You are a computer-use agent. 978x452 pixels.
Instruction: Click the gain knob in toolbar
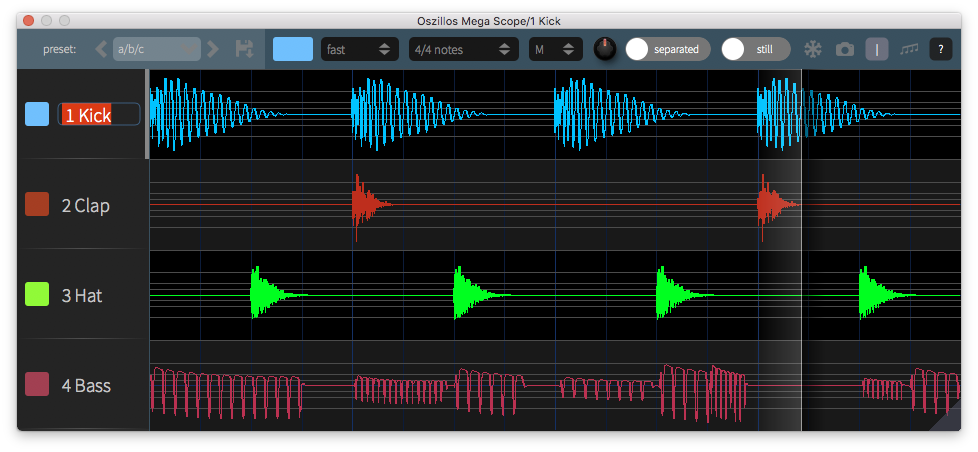tap(604, 49)
